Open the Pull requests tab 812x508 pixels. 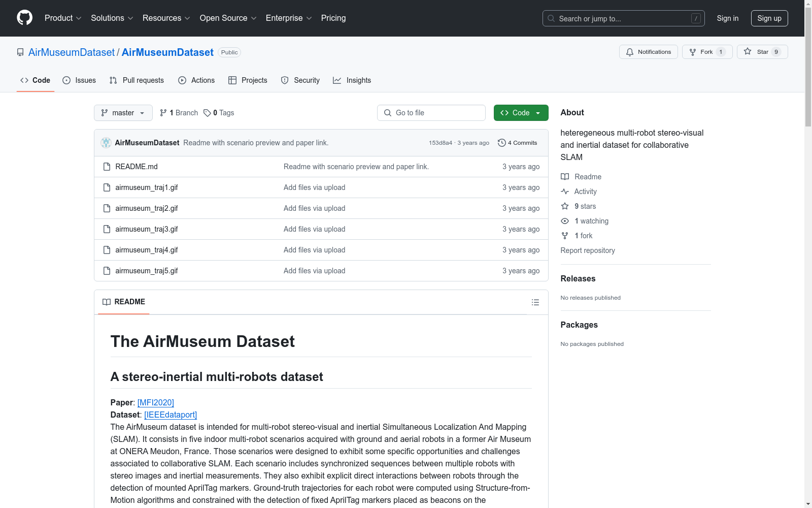137,80
